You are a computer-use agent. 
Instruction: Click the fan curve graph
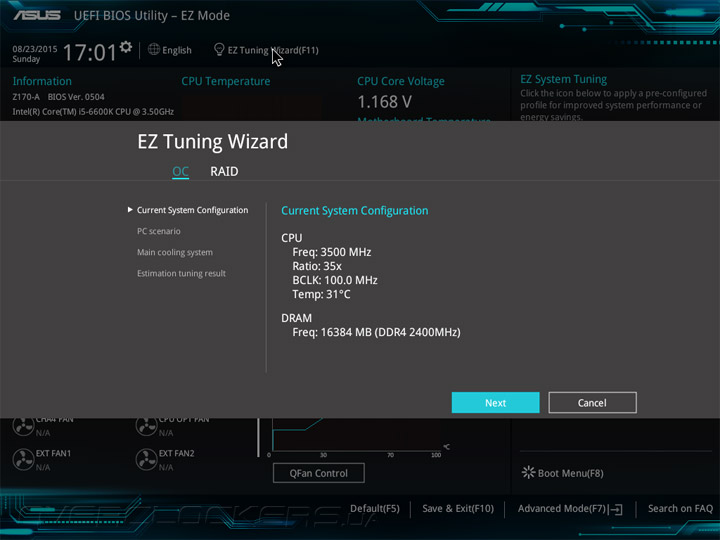357,435
